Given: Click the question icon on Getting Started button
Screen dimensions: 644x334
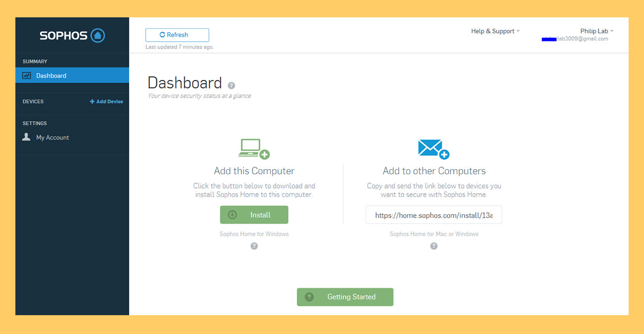Looking at the screenshot, I should [309, 297].
